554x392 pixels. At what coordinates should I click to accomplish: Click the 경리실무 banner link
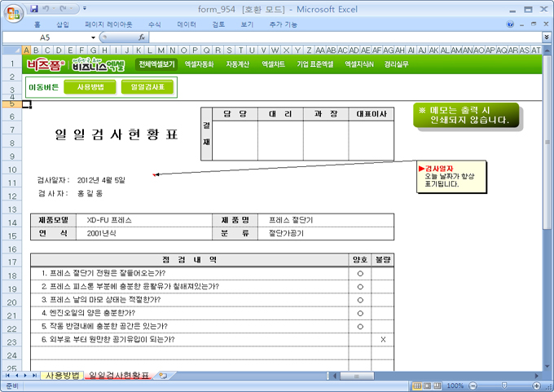coord(397,64)
